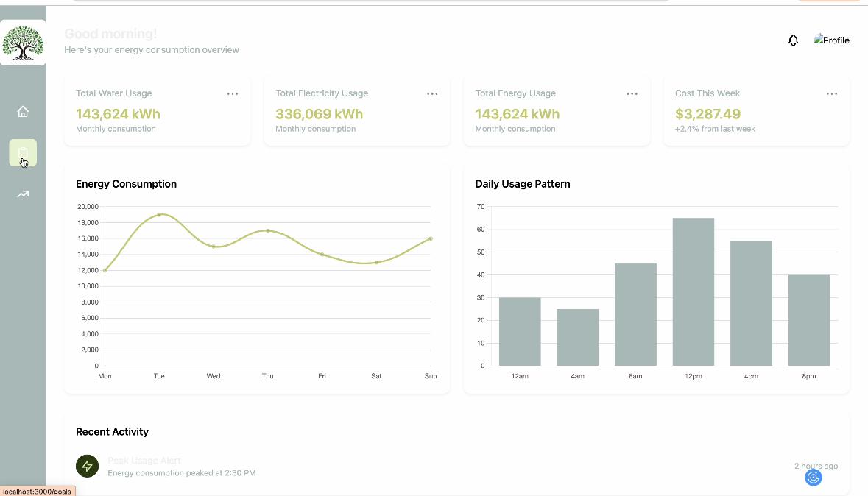Click the '+2.4% from last week' text
Viewport: 868px width, 496px height.
(715, 129)
